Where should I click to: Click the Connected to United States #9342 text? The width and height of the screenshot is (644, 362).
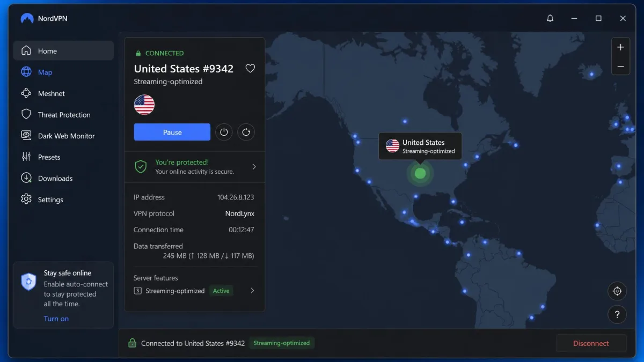point(193,343)
